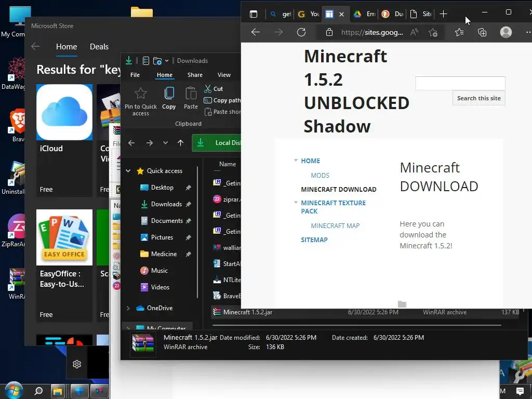Open Edge profile avatar
Image resolution: width=532 pixels, height=399 pixels.
(x=506, y=32)
